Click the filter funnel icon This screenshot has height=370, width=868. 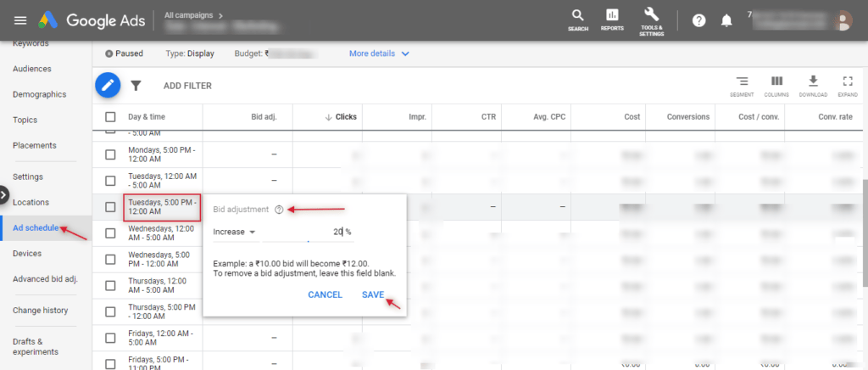pyautogui.click(x=136, y=86)
